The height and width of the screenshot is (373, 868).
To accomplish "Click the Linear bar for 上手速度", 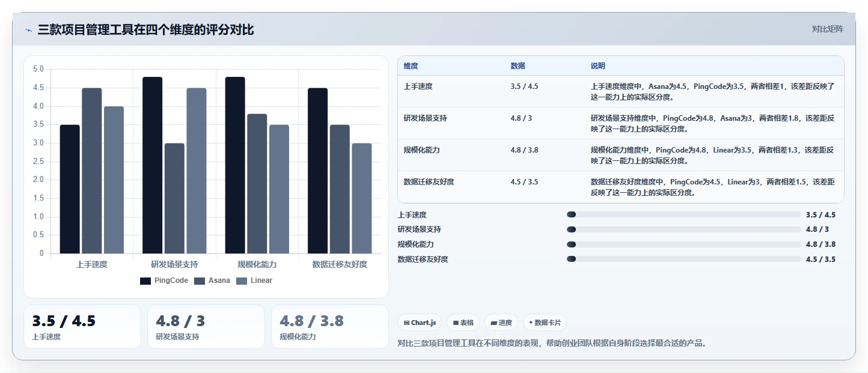I will (114, 180).
